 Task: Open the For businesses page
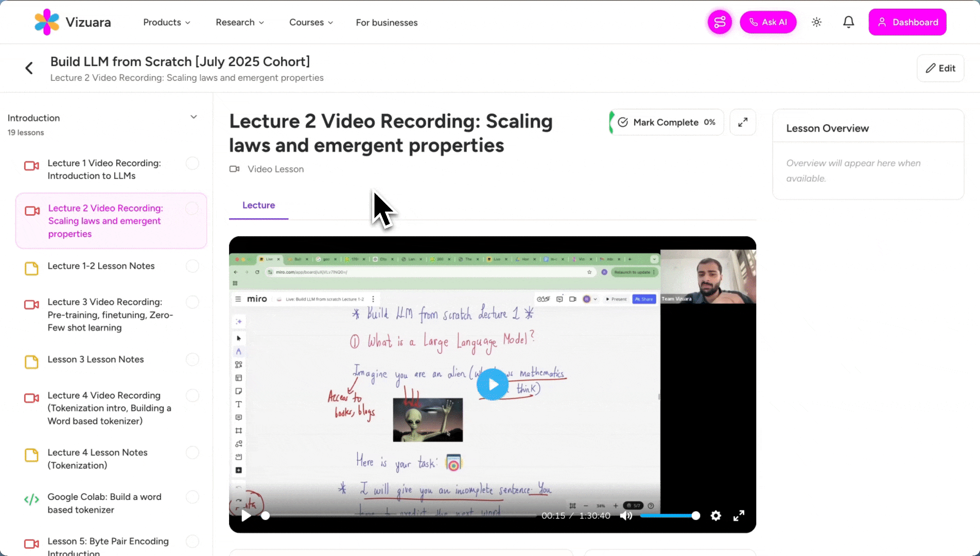(387, 23)
